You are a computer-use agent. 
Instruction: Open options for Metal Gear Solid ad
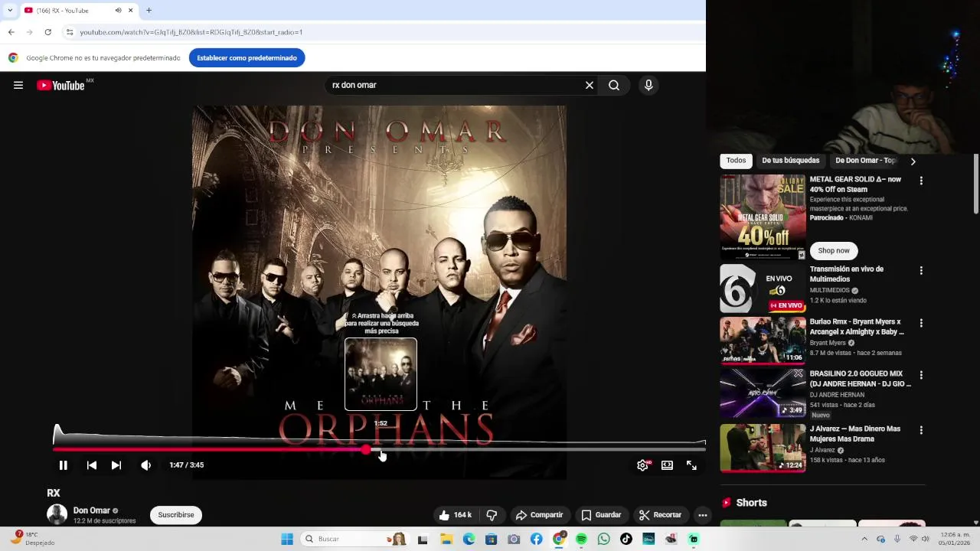[921, 181]
